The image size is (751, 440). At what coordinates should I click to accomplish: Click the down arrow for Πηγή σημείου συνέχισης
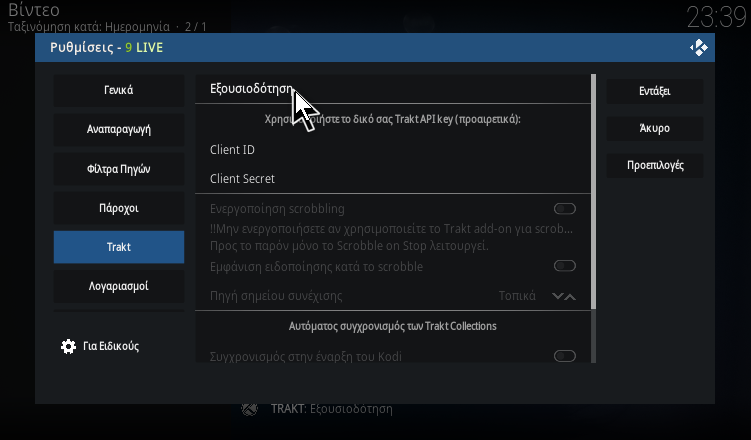pyautogui.click(x=558, y=296)
